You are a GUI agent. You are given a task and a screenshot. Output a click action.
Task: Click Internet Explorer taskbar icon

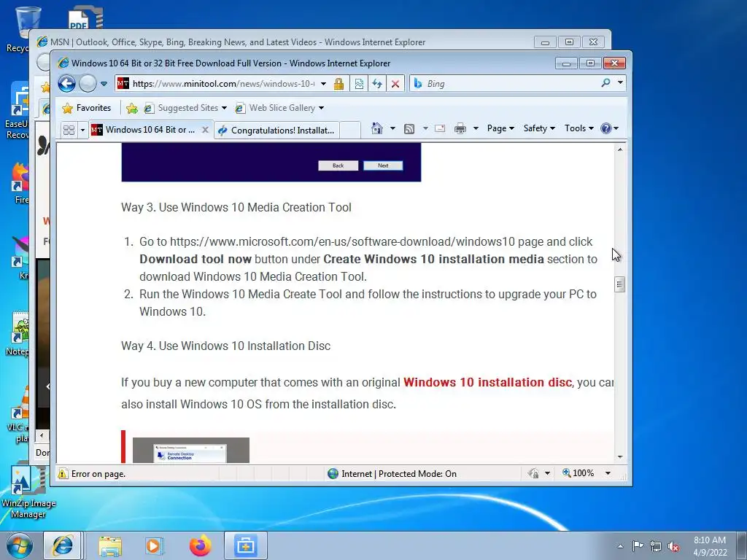(63, 545)
